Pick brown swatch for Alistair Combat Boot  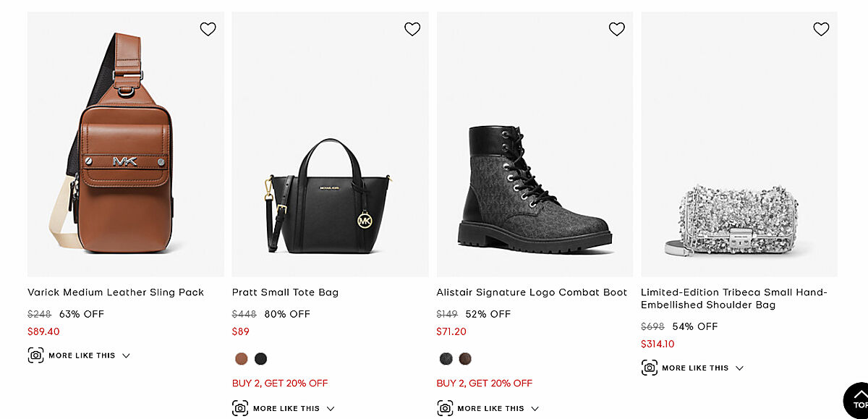pos(465,359)
